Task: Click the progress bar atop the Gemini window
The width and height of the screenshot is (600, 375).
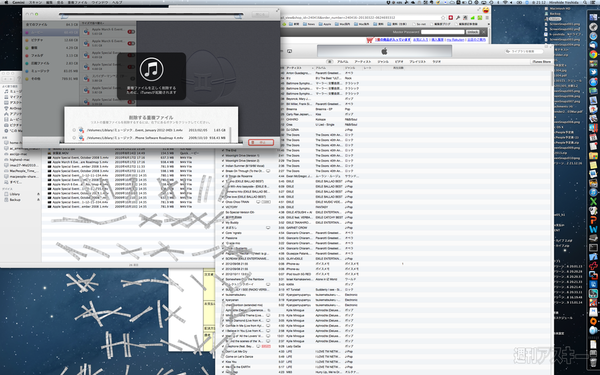Action: pos(152,15)
